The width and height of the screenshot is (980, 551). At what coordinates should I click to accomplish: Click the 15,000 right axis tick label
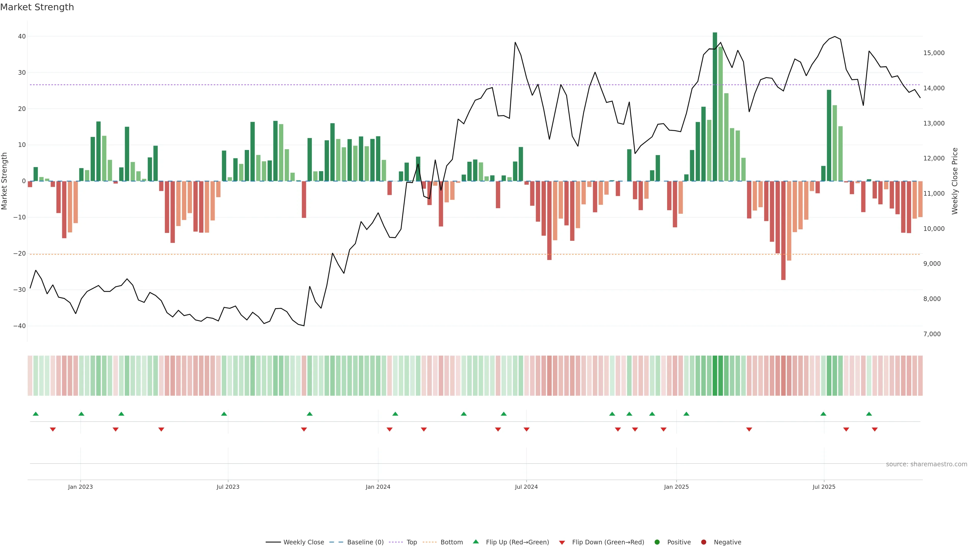pos(934,53)
